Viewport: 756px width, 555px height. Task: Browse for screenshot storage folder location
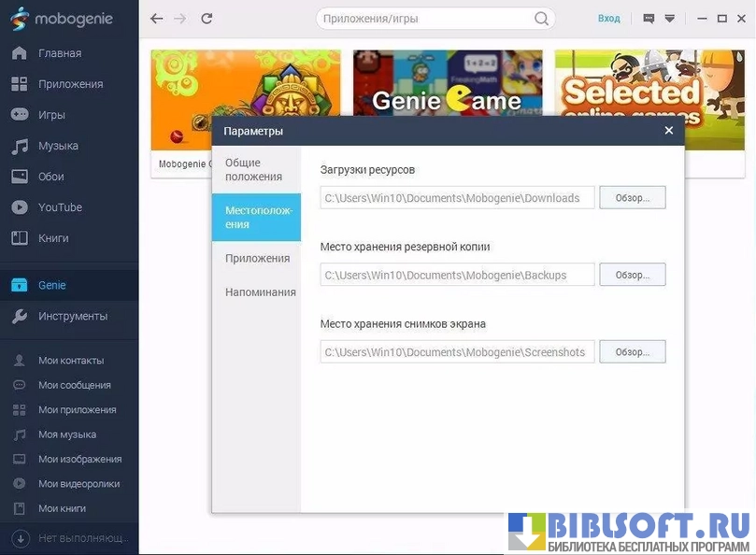pos(633,352)
